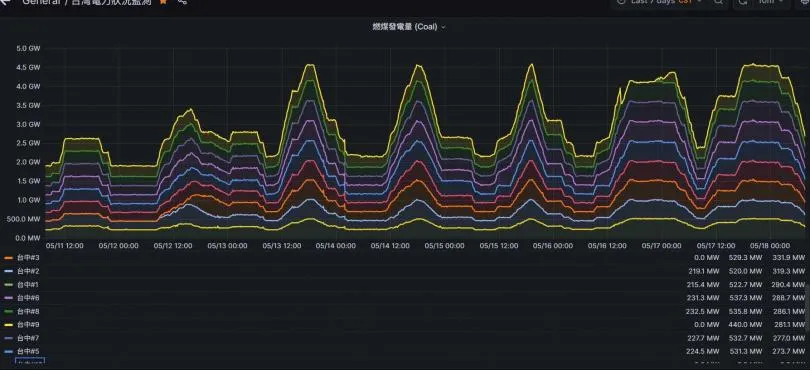
Task: Open blue color swatch for 台中#5
Action: 8,351
